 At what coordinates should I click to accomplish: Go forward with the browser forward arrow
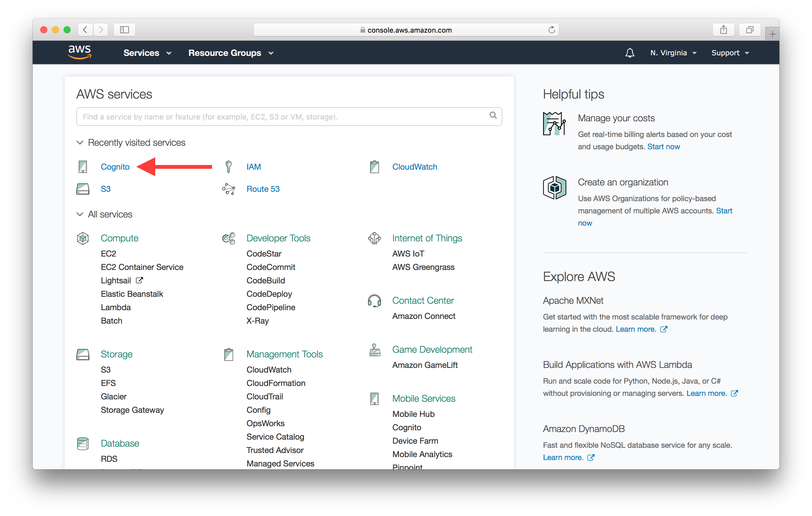101,30
